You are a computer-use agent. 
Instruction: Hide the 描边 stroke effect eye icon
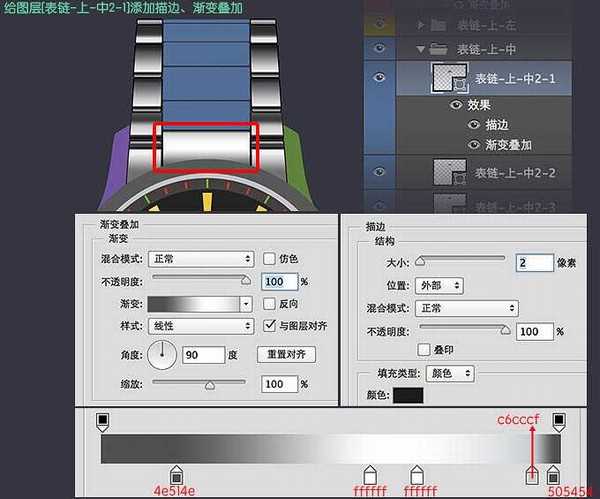point(474,125)
